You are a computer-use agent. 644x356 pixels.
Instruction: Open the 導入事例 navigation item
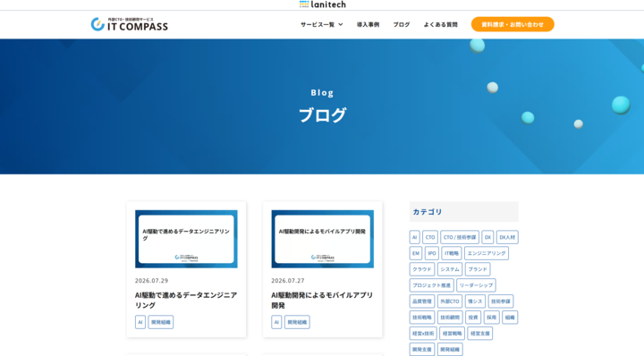point(368,25)
